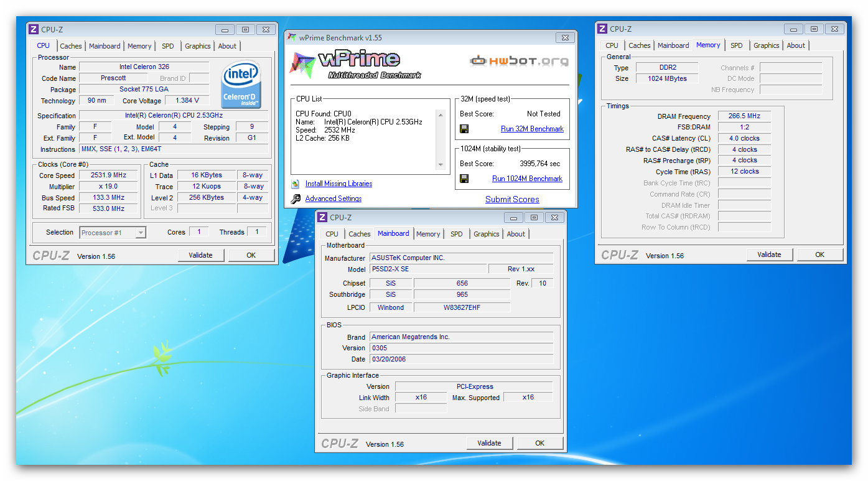
Task: Click the CAS# Latency value 4.0 clocks
Action: 744,138
